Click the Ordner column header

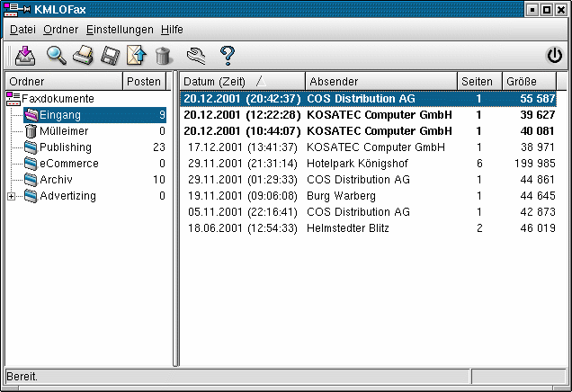pos(64,81)
